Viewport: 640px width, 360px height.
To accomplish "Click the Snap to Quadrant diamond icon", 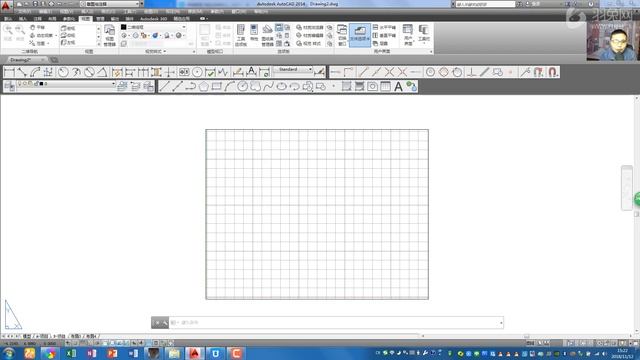I will click(444, 73).
